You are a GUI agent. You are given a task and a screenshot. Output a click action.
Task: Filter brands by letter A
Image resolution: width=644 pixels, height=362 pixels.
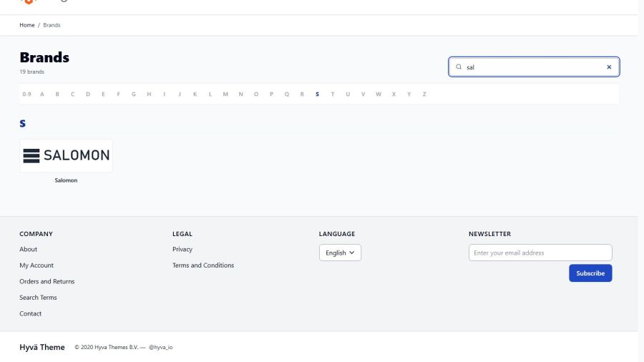point(42,94)
